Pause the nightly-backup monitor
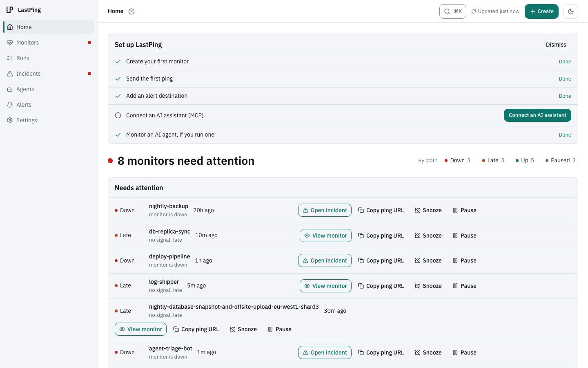The width and height of the screenshot is (588, 368). [465, 210]
